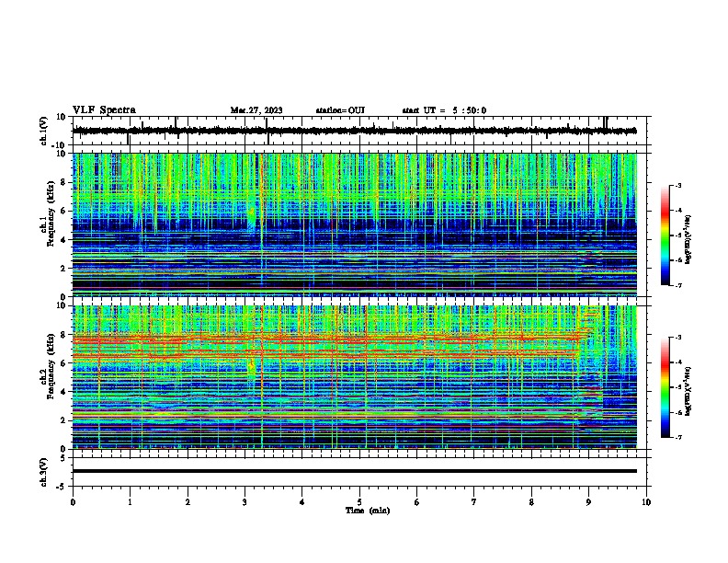
Task: Click time axis tick label "0"
Action: [x=73, y=502]
